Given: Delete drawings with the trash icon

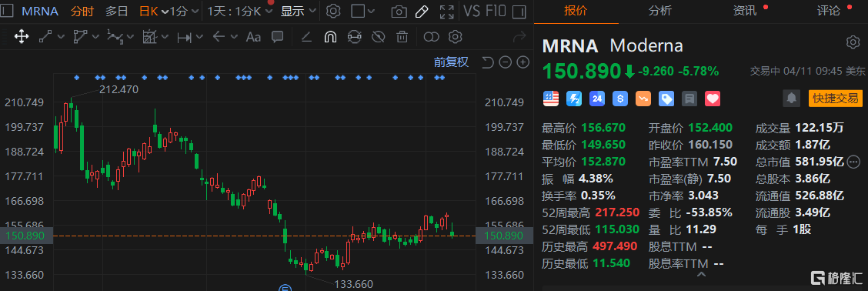Looking at the screenshot, I should (402, 37).
